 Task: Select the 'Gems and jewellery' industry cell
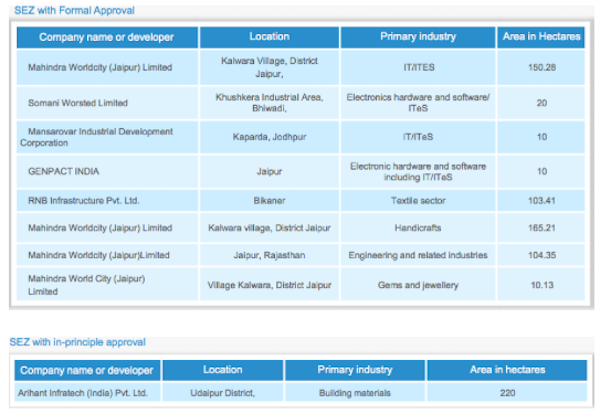418,285
